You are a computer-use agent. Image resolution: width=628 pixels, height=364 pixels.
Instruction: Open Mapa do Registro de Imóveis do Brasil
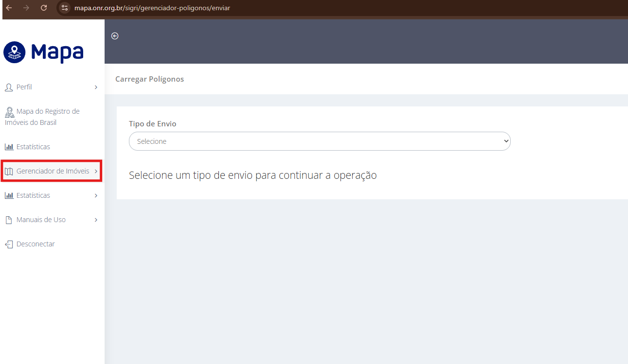click(x=42, y=117)
